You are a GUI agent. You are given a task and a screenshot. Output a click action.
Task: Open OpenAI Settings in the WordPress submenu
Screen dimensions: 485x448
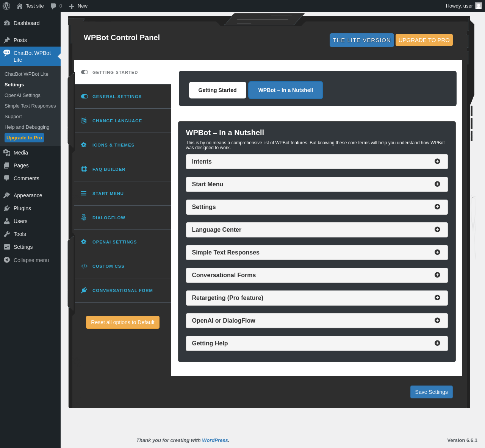(22, 95)
